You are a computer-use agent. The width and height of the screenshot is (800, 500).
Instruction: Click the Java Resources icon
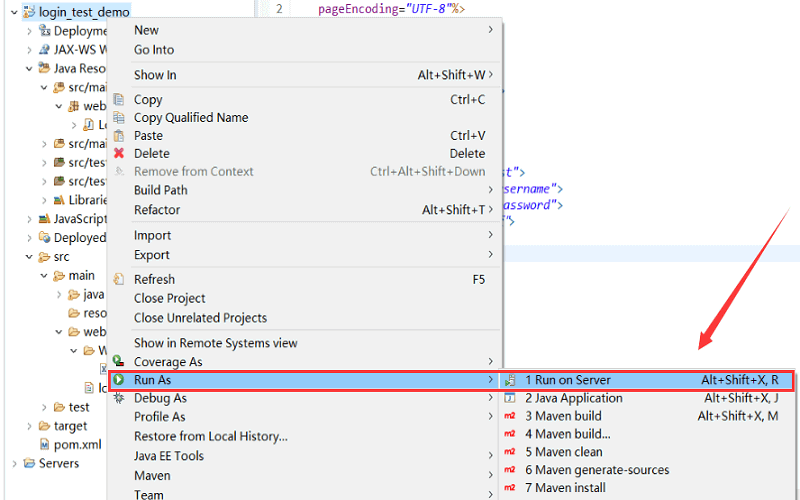point(44,68)
